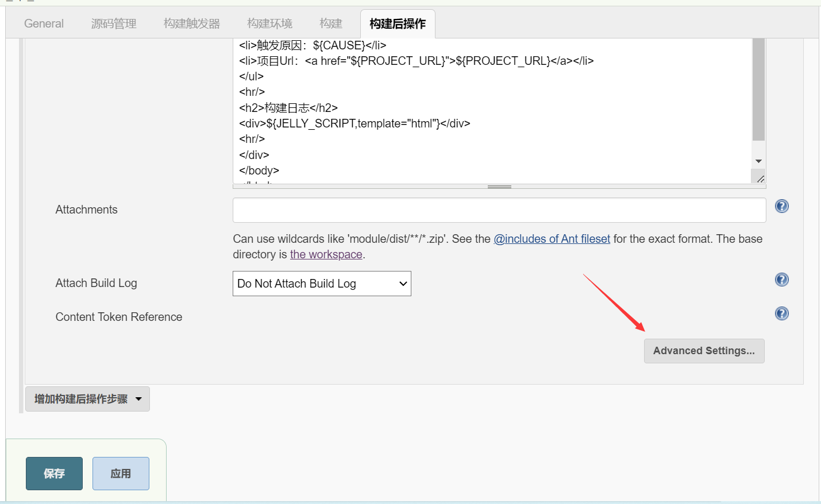Expand the 增加构建后操作步骤 dropdown button
The width and height of the screenshot is (821, 504).
(87, 399)
